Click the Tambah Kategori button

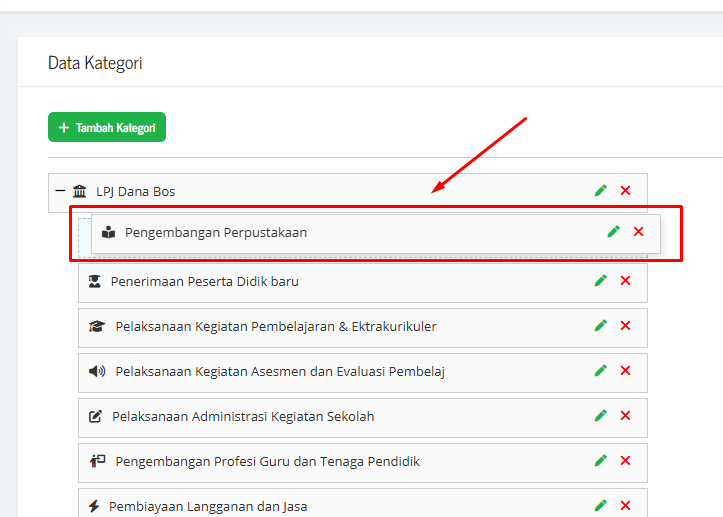pyautogui.click(x=107, y=127)
